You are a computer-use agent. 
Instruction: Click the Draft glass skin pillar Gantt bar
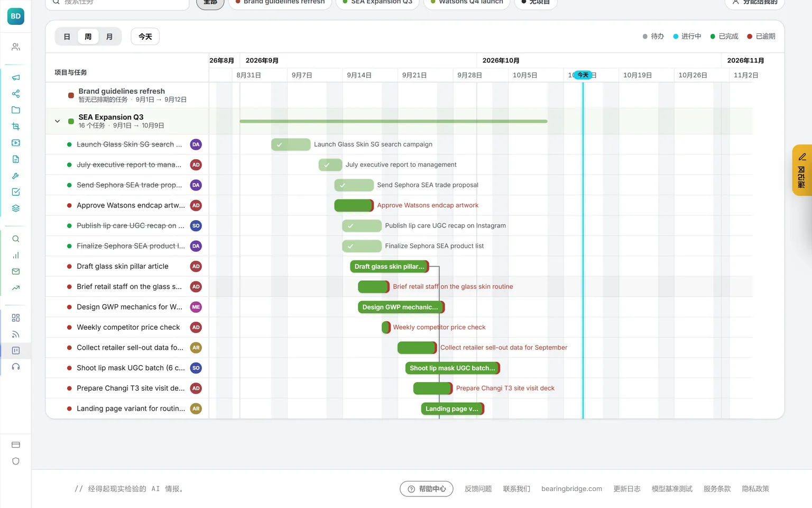pyautogui.click(x=389, y=267)
